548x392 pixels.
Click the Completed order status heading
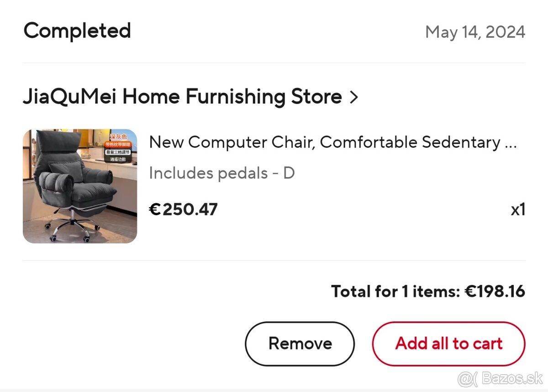(x=77, y=31)
